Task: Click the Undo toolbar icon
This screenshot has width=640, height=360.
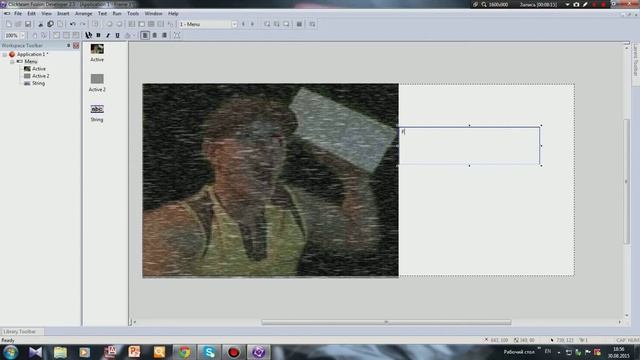Action: (x=73, y=24)
